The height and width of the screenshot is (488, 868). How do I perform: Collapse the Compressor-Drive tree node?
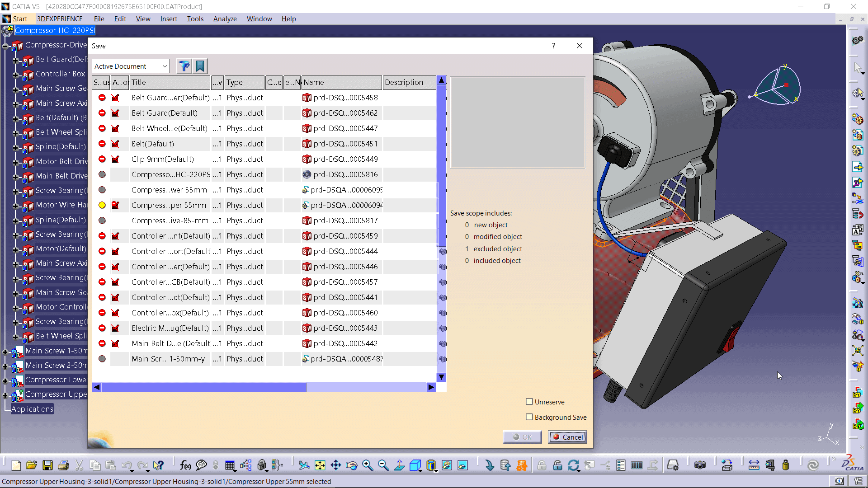point(5,46)
